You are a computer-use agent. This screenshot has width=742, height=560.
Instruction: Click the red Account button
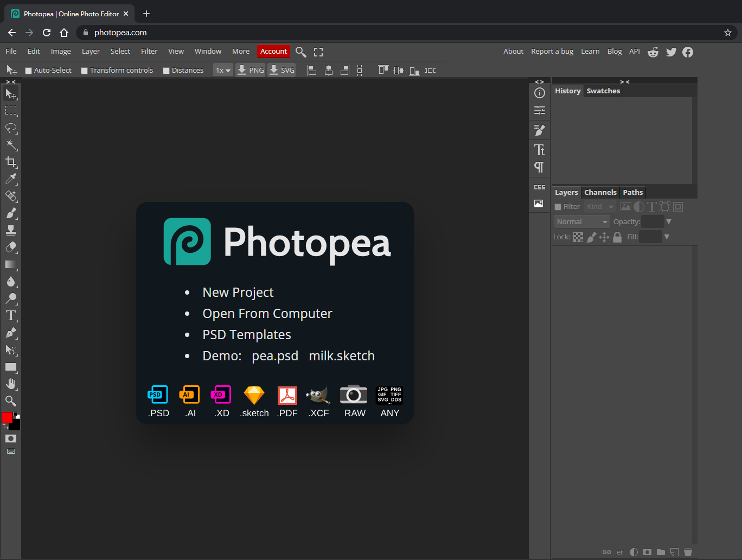[273, 52]
